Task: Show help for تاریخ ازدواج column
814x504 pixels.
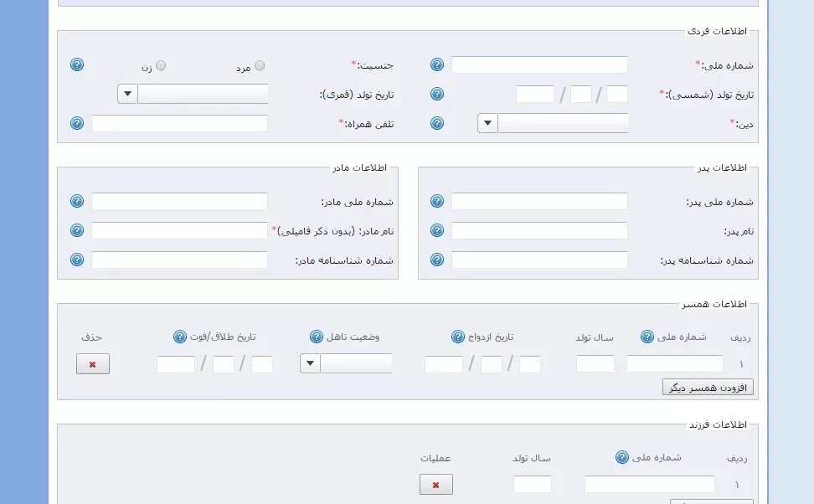Action: (x=458, y=337)
